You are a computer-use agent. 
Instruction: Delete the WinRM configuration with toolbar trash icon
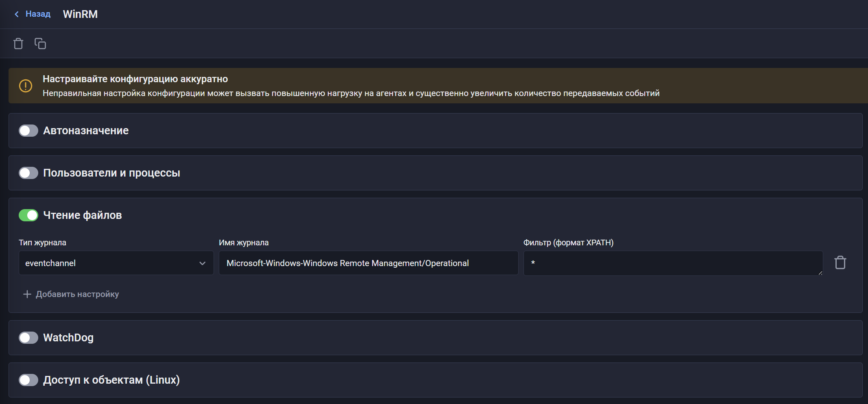point(18,44)
